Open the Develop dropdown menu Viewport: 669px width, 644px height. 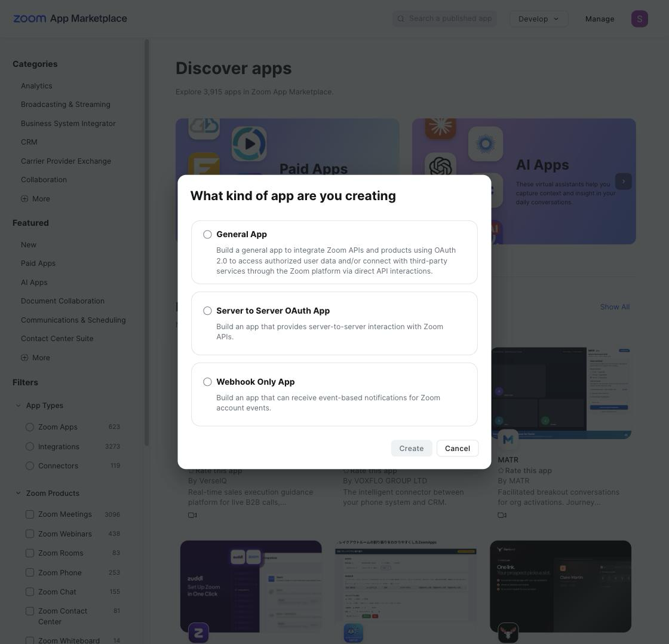tap(538, 19)
